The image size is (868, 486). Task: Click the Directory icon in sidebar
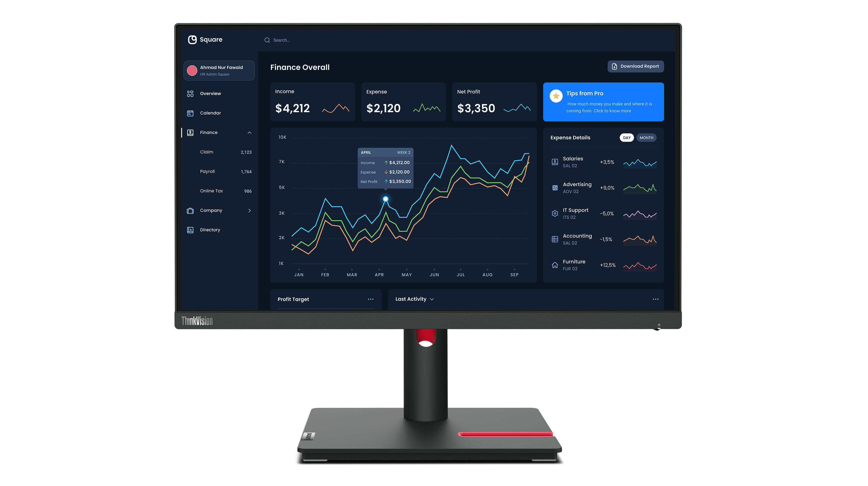tap(190, 230)
